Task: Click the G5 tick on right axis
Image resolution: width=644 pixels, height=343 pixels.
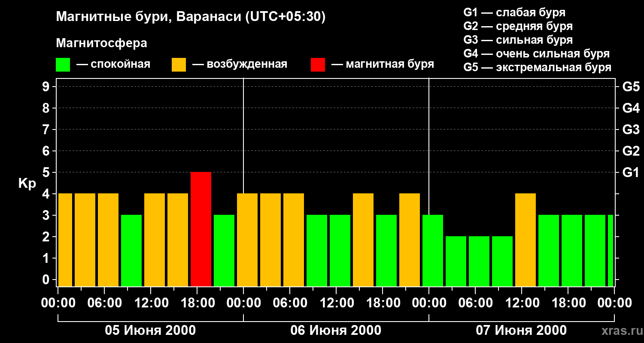Action: [631, 87]
